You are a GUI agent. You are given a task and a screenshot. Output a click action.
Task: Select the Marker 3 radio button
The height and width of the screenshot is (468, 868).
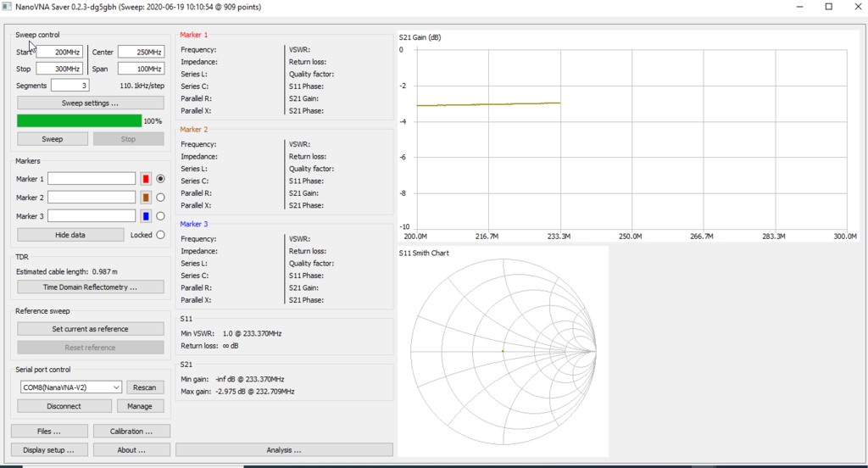[x=160, y=216]
